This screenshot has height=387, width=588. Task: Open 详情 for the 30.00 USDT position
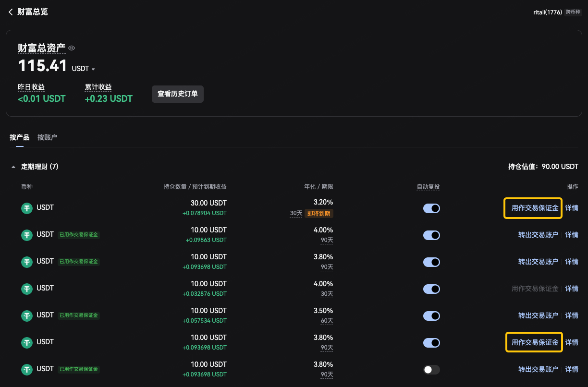572,208
